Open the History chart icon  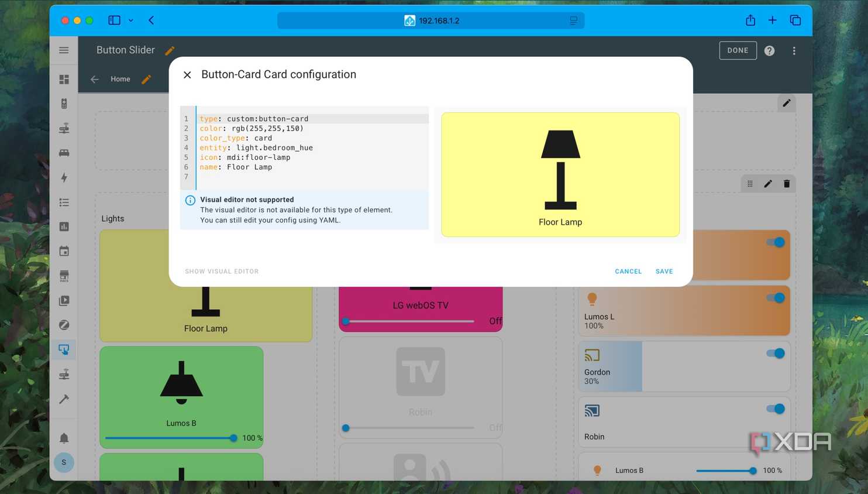point(64,227)
